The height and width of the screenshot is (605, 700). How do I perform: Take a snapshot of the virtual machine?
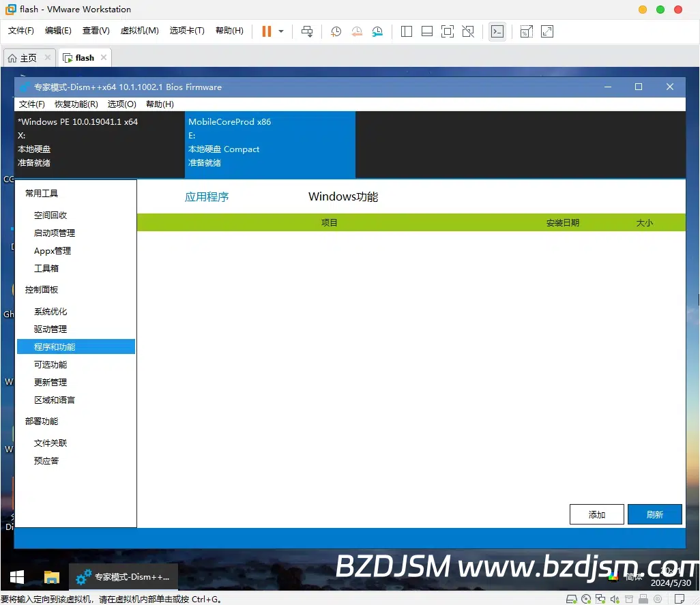coord(336,31)
